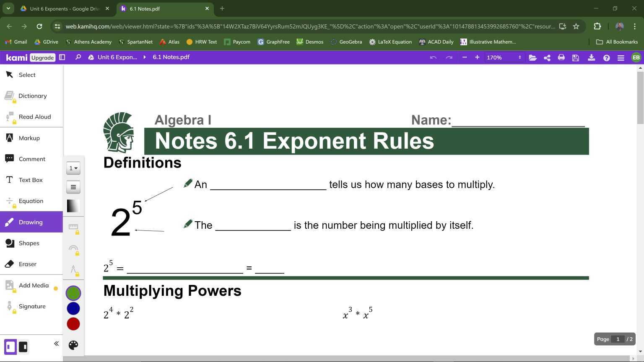The image size is (644, 362).
Task: Click the Upgrade button
Action: click(42, 57)
